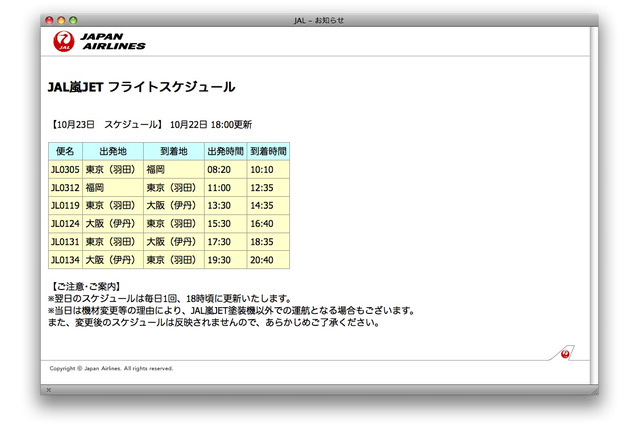Click departure time 08:20

click(x=219, y=170)
